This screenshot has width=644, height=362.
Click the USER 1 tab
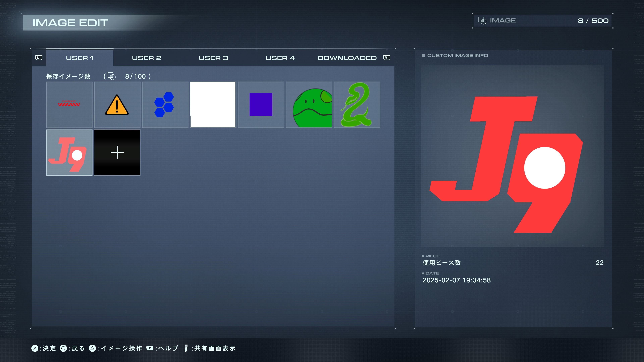pyautogui.click(x=79, y=58)
